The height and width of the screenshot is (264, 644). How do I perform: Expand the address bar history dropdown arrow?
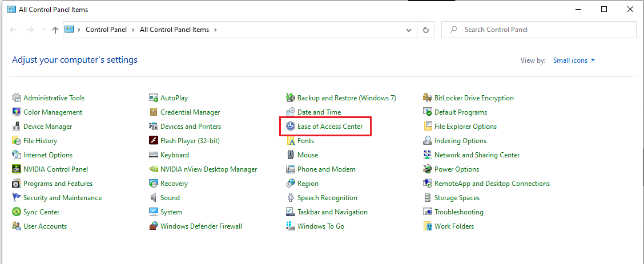(x=409, y=30)
